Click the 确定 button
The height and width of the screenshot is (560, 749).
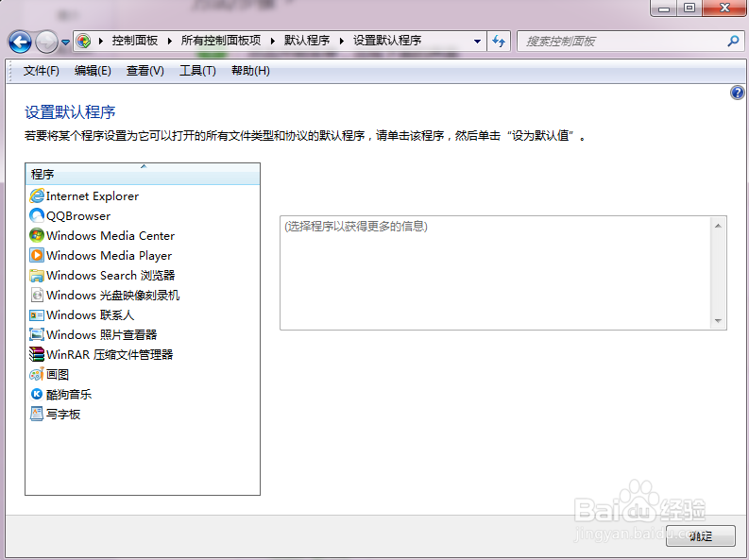(701, 536)
